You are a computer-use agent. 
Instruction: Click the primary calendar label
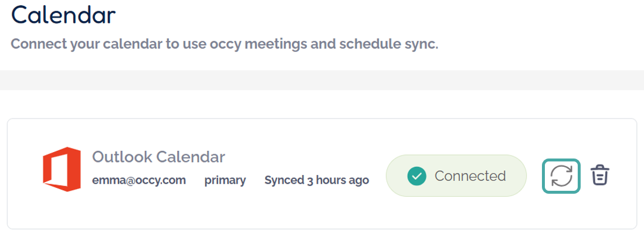(x=225, y=180)
